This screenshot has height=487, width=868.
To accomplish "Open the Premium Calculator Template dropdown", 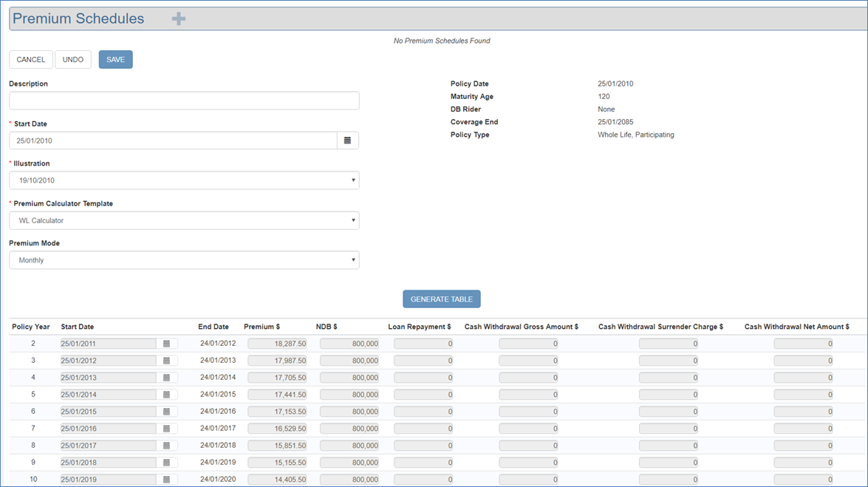I will [x=184, y=220].
